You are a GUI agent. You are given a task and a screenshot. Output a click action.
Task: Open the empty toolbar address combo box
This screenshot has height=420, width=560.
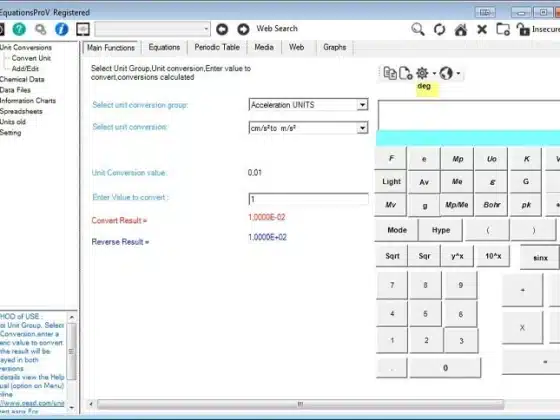[x=152, y=29]
